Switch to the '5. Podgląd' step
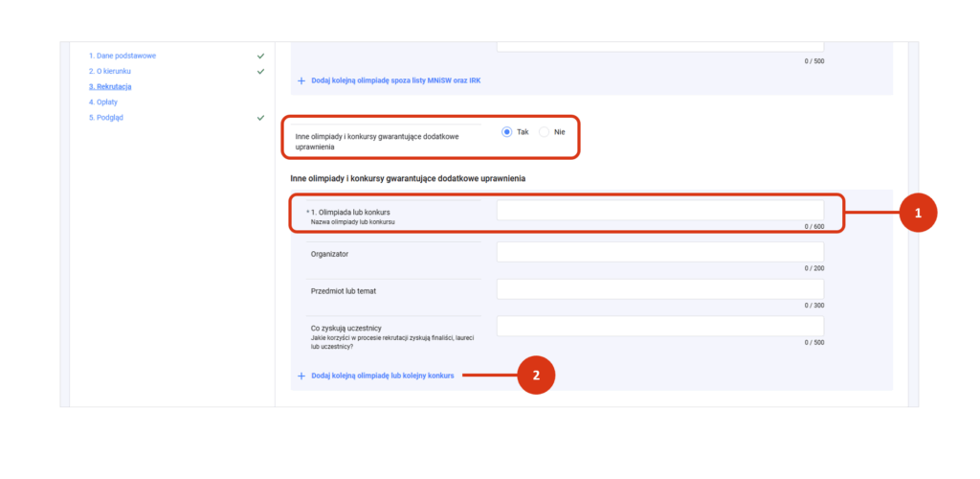The height and width of the screenshot is (479, 980). tap(106, 118)
